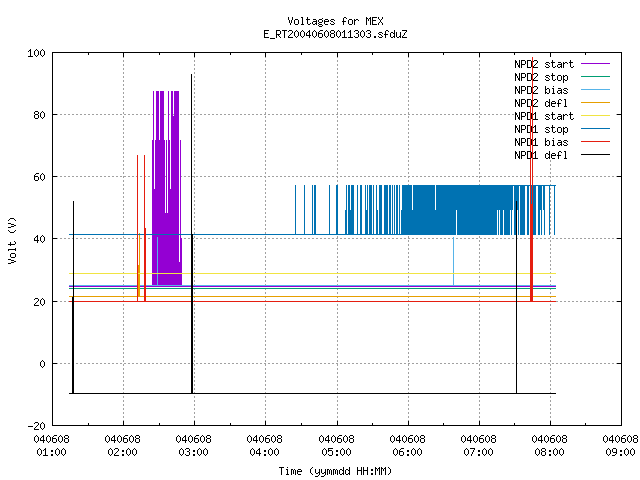Click the chart title 'Voltages for MEX'
Screen dimensions: 640x480
pyautogui.click(x=335, y=21)
